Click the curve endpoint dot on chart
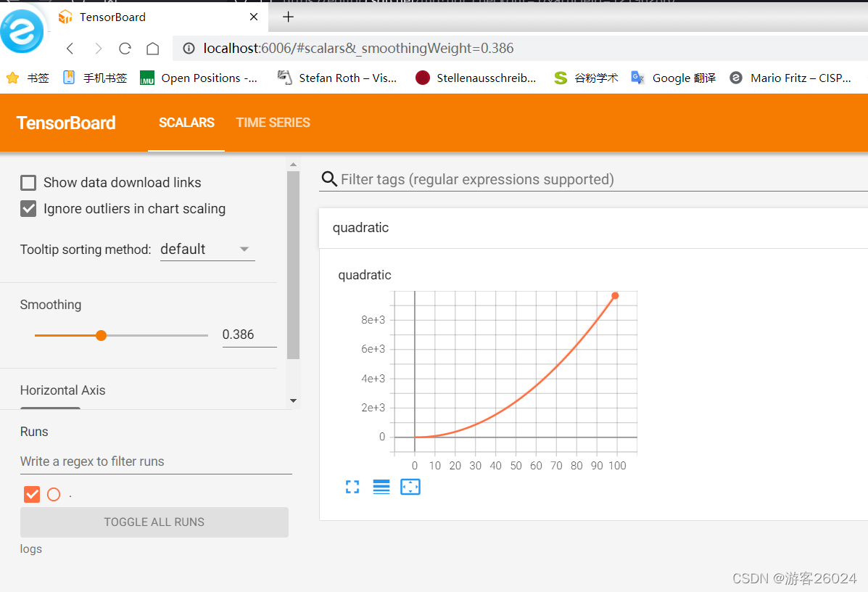Viewport: 868px width, 592px height. point(615,296)
